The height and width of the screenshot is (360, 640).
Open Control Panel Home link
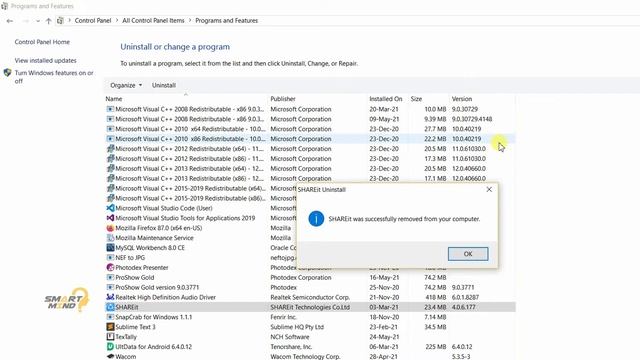42,42
